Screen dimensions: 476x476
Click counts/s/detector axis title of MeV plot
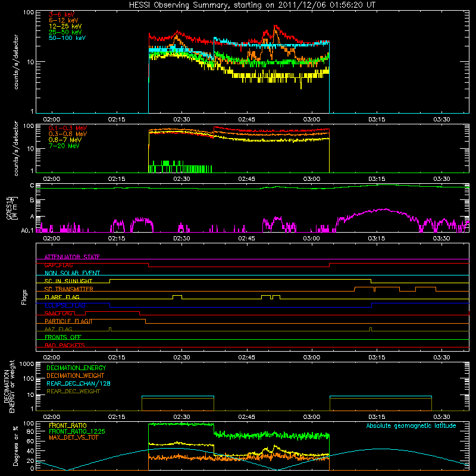[x=16, y=149]
